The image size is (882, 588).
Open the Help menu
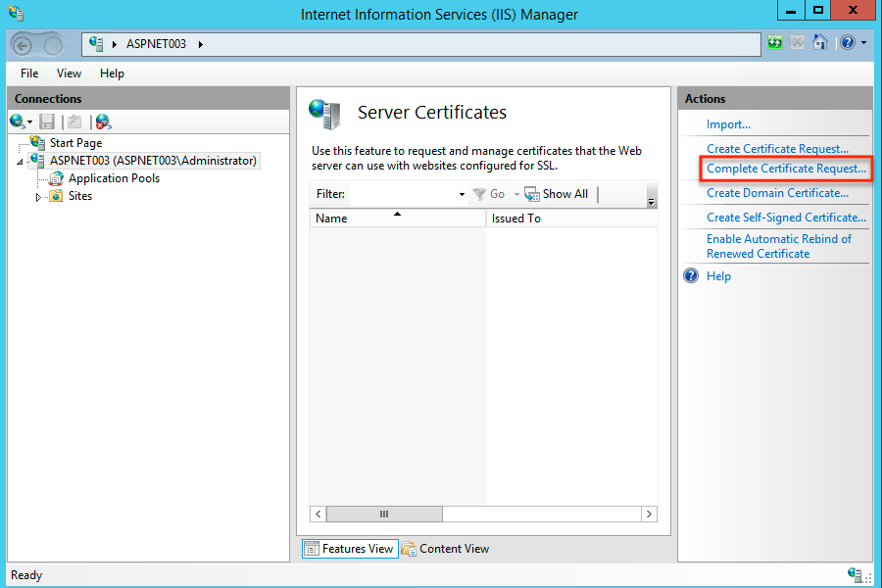tap(112, 73)
